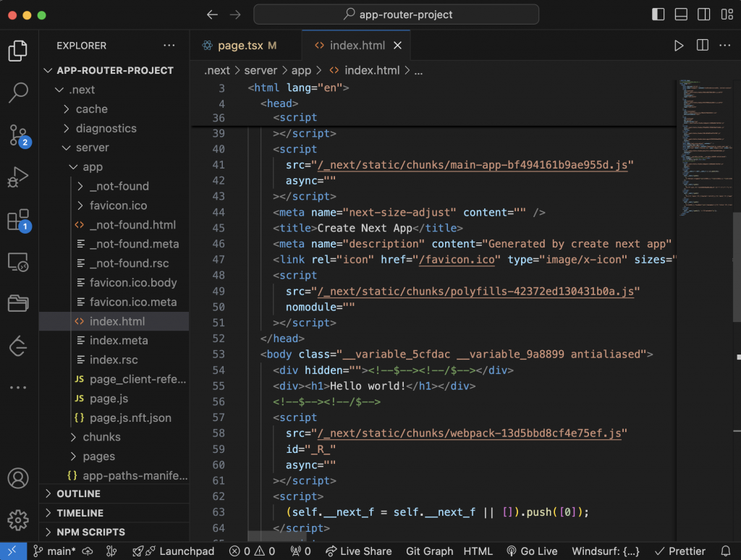The width and height of the screenshot is (741, 560).
Task: Open the Explorer view icon
Action: pos(18,51)
